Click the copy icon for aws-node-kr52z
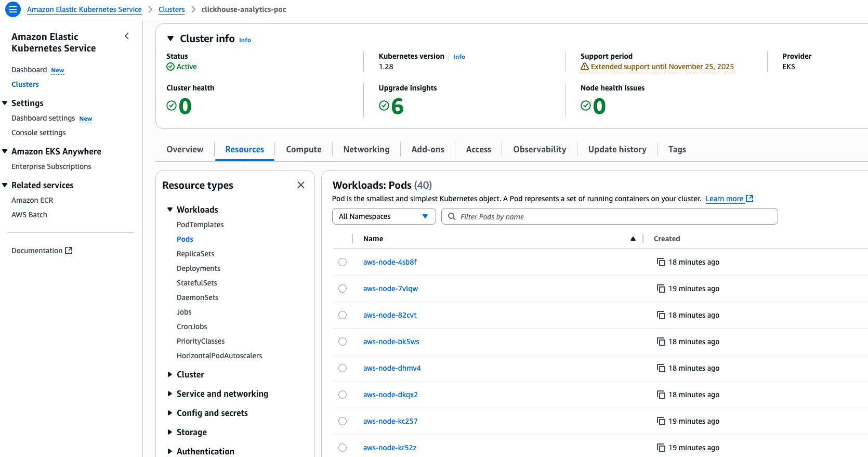The image size is (868, 457). 661,448
